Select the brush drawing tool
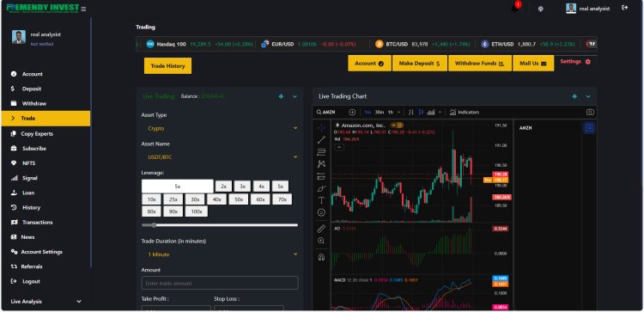Viewport: 644px width, 312px height. [321, 188]
